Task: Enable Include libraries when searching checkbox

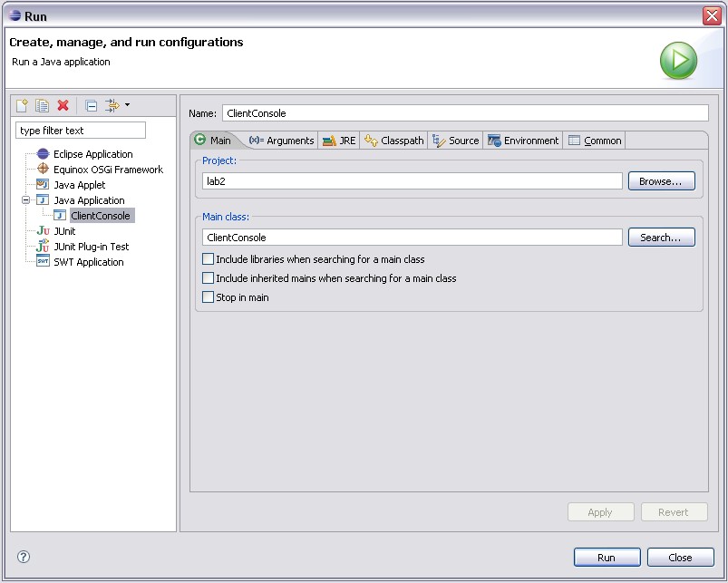Action: coord(209,259)
